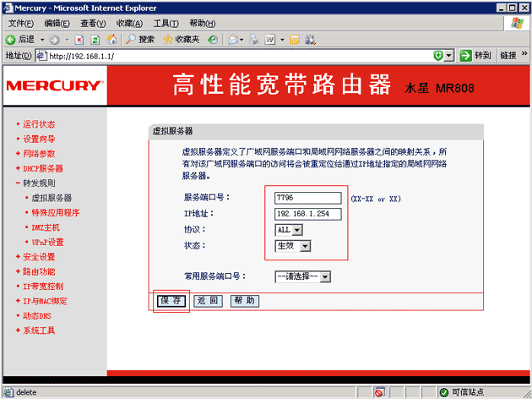Open the 查看(V) menu
The width and height of the screenshot is (532, 399).
click(x=93, y=24)
